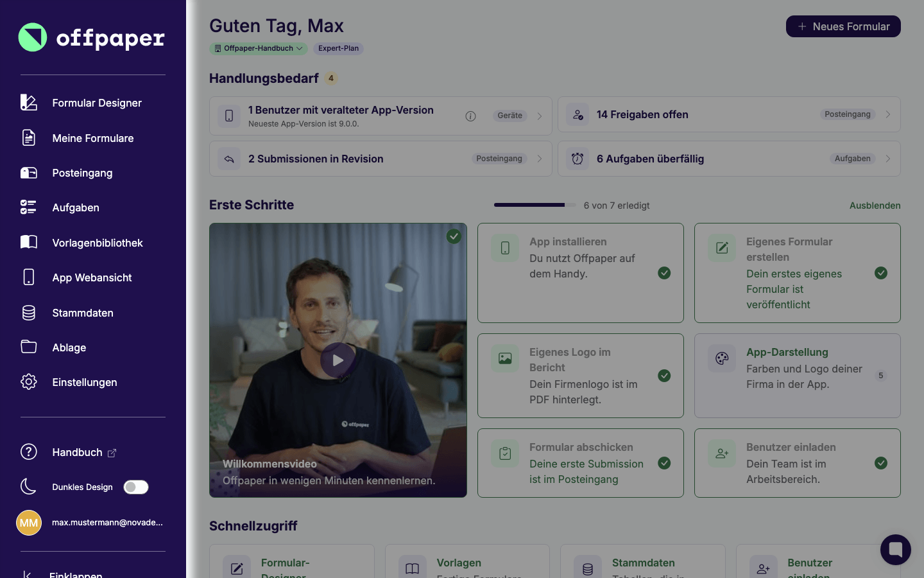
Task: Open the 1 Benutzer mit veralteter App-Version chevron
Action: (540, 116)
